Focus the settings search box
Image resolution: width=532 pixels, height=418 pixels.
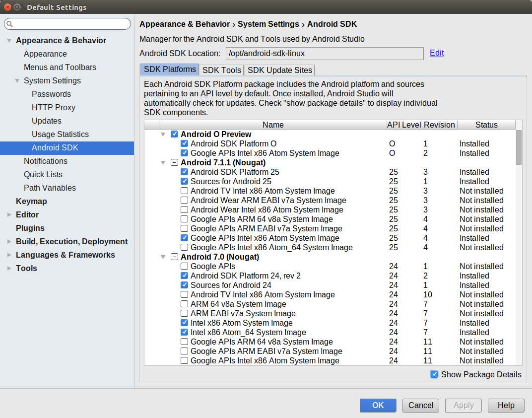67,24
